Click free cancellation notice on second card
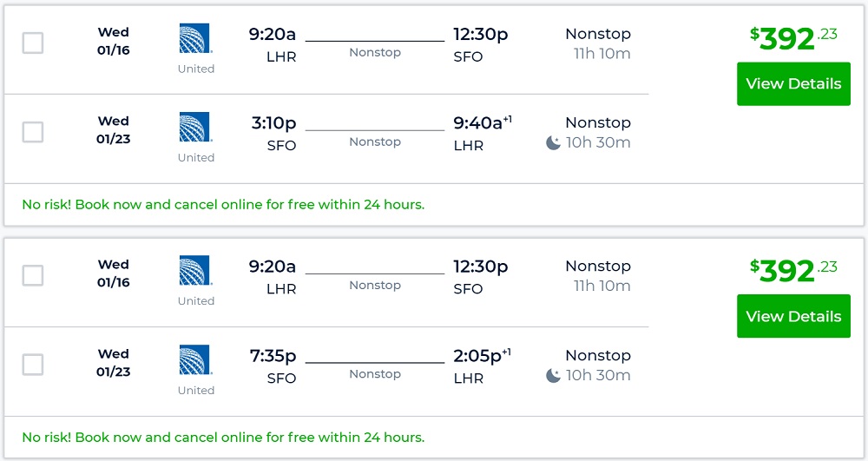The height and width of the screenshot is (461, 868). [x=223, y=438]
